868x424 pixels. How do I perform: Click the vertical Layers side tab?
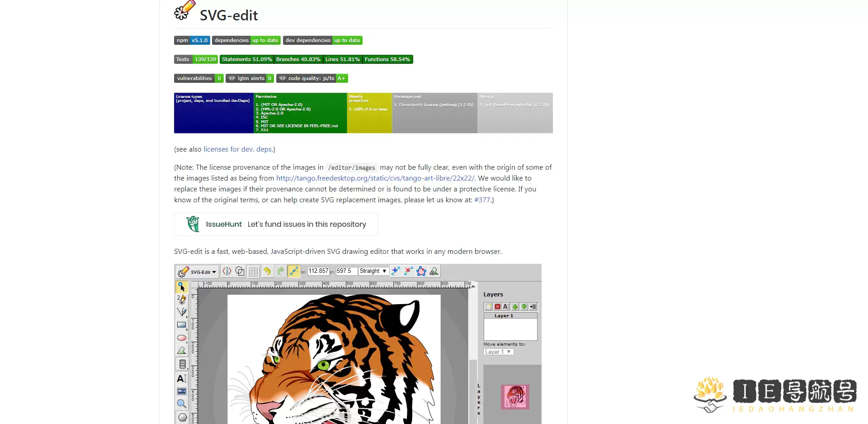[479, 399]
